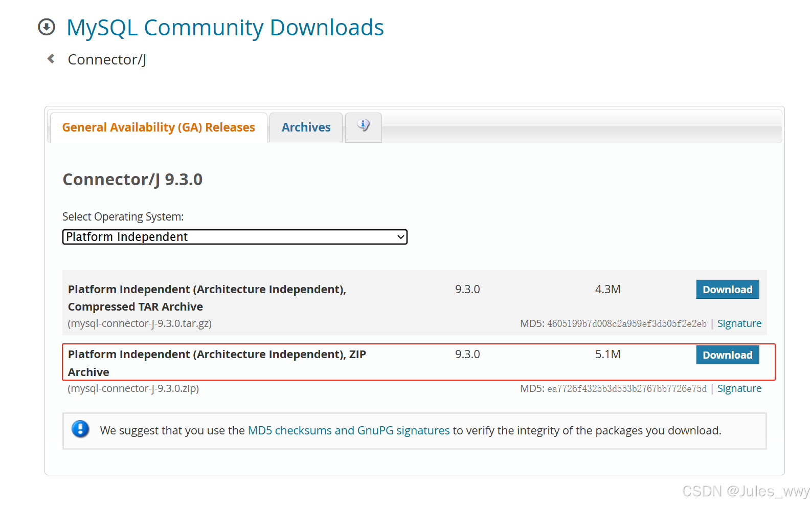Click the 5.1M file size value
Viewport: 812px width, 505px height.
click(607, 354)
